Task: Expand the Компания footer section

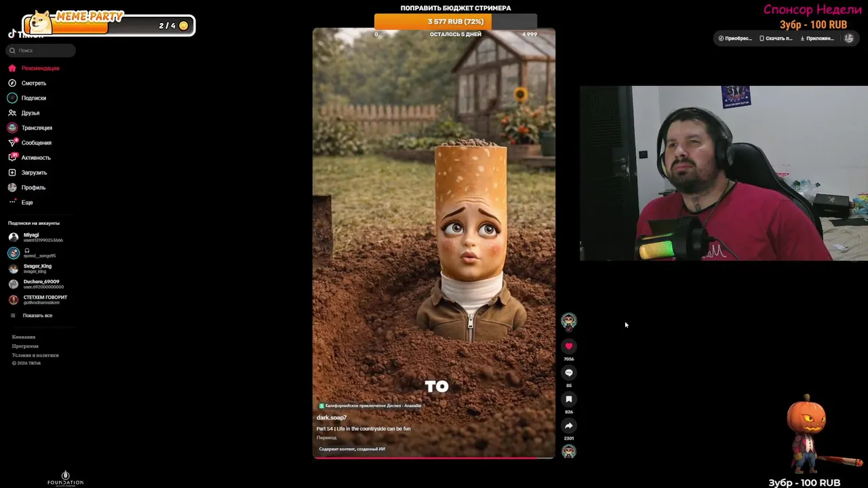Action: tap(24, 337)
